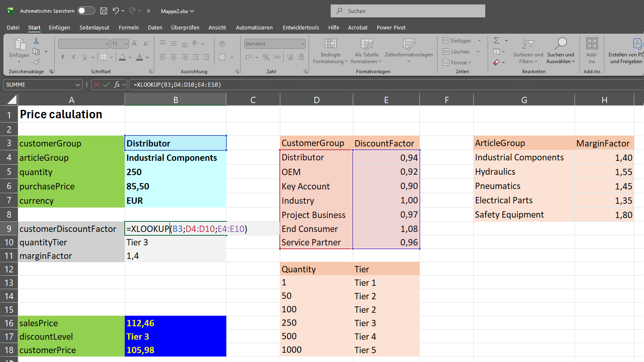Switch to the Einfügen ribbon tab
Viewport: 644px width, 362px height.
pyautogui.click(x=59, y=27)
